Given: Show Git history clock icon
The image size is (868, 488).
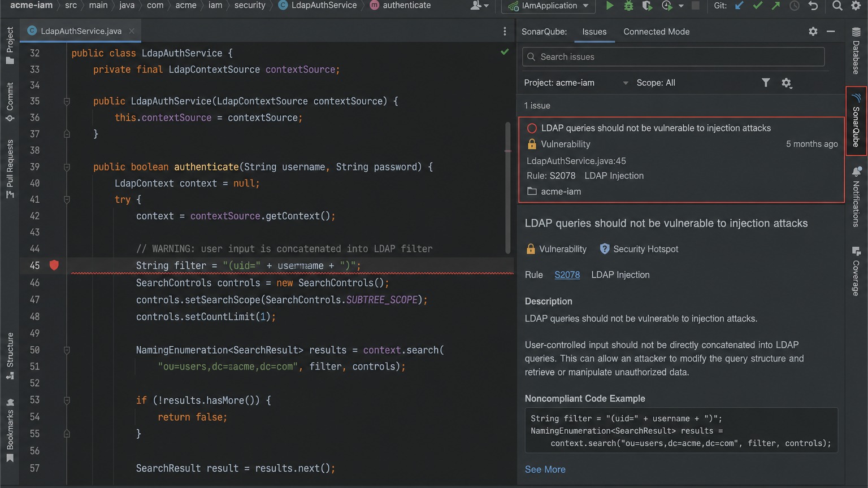Looking at the screenshot, I should point(795,6).
